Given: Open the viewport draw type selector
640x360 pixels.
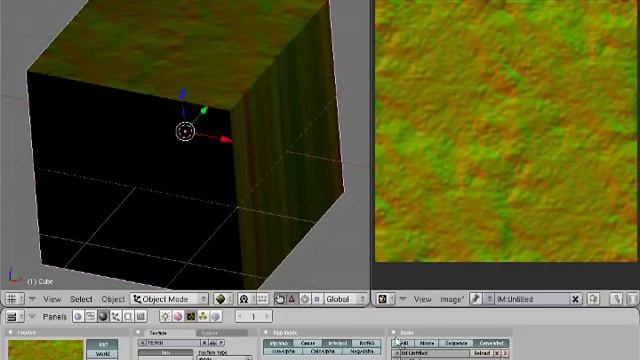Looking at the screenshot, I should 223,299.
